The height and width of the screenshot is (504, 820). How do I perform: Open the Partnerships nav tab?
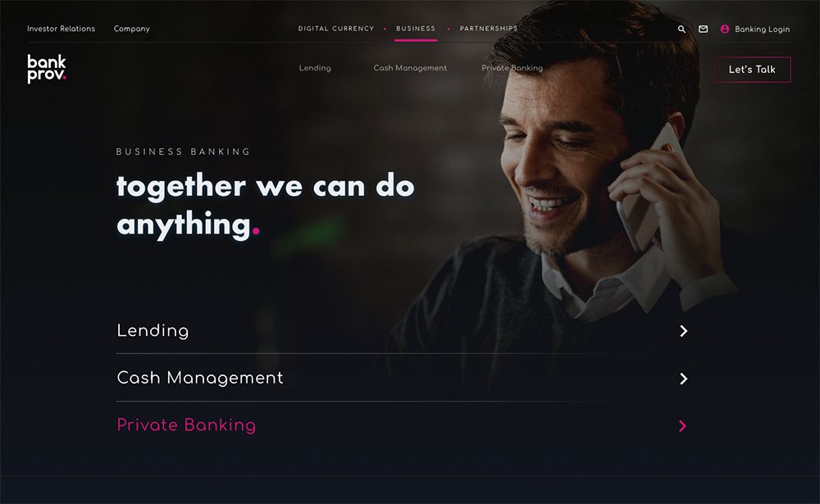pyautogui.click(x=489, y=29)
